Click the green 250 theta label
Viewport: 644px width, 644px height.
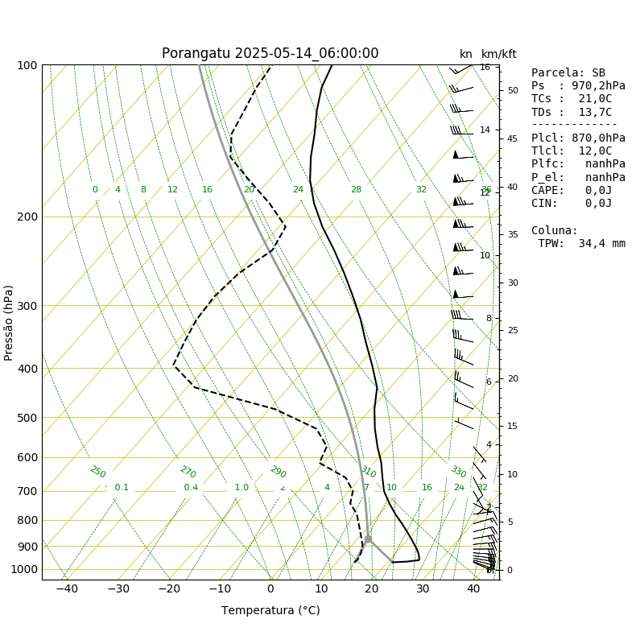click(x=97, y=472)
